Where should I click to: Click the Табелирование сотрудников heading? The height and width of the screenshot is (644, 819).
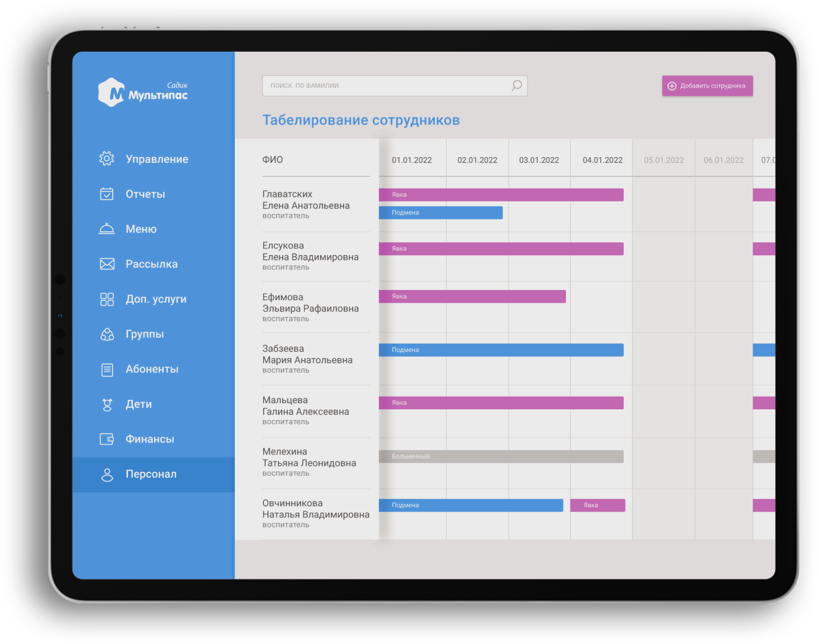(x=361, y=120)
